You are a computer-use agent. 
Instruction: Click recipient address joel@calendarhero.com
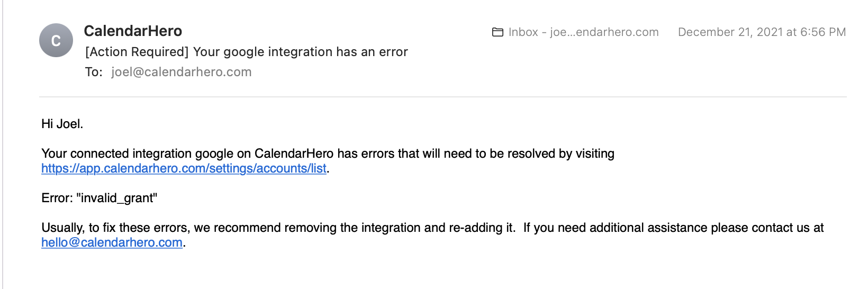point(181,72)
